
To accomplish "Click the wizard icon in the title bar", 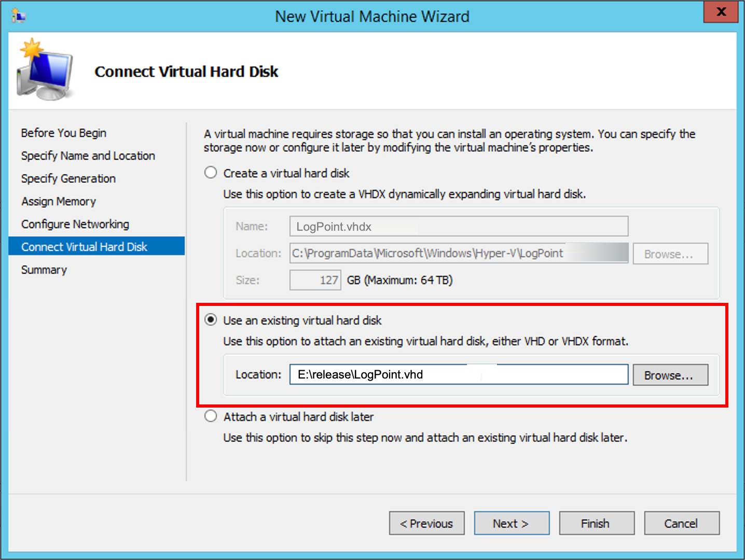I will point(19,16).
